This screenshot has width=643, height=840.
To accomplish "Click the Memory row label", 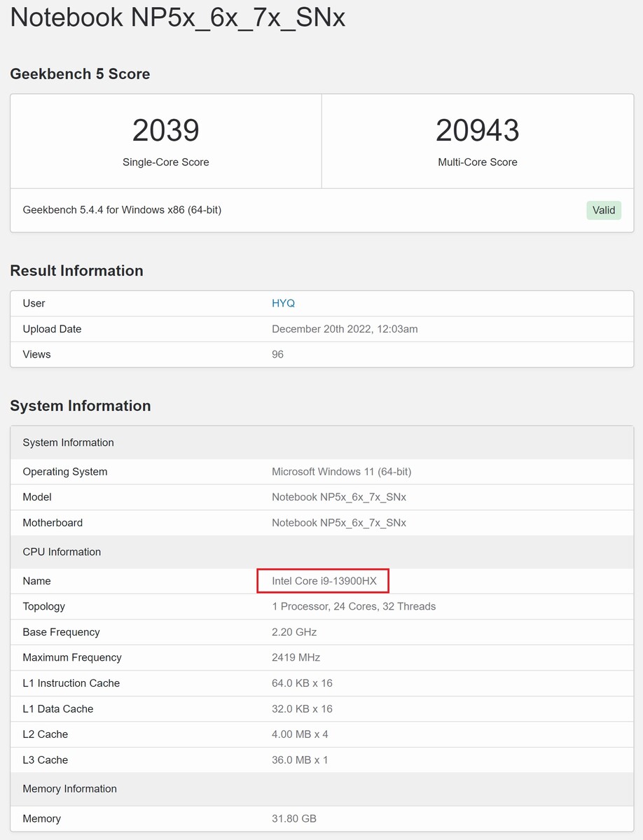I will coord(41,818).
